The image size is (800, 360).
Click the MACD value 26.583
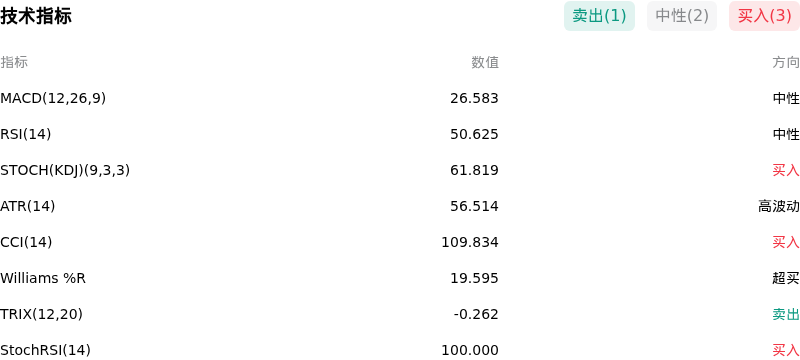474,98
